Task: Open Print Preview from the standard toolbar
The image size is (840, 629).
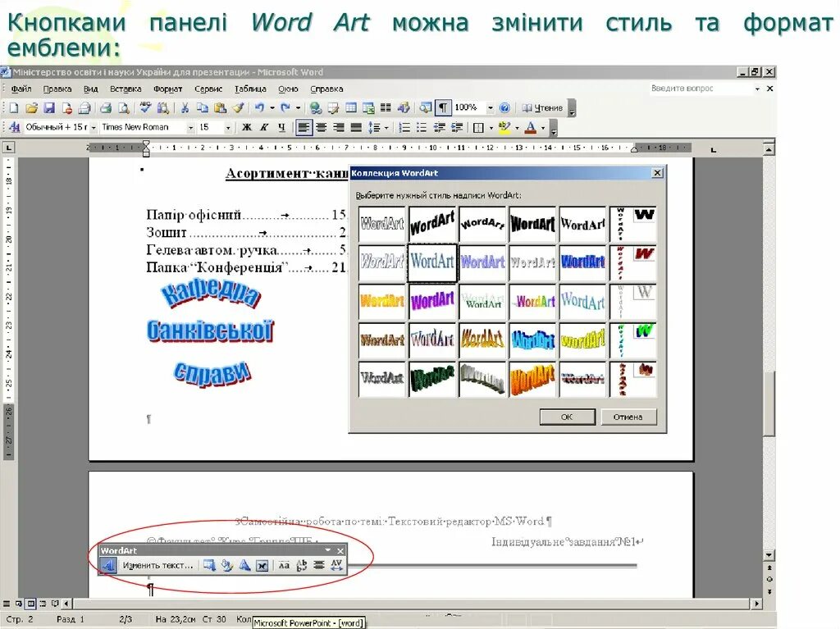Action: click(x=124, y=107)
